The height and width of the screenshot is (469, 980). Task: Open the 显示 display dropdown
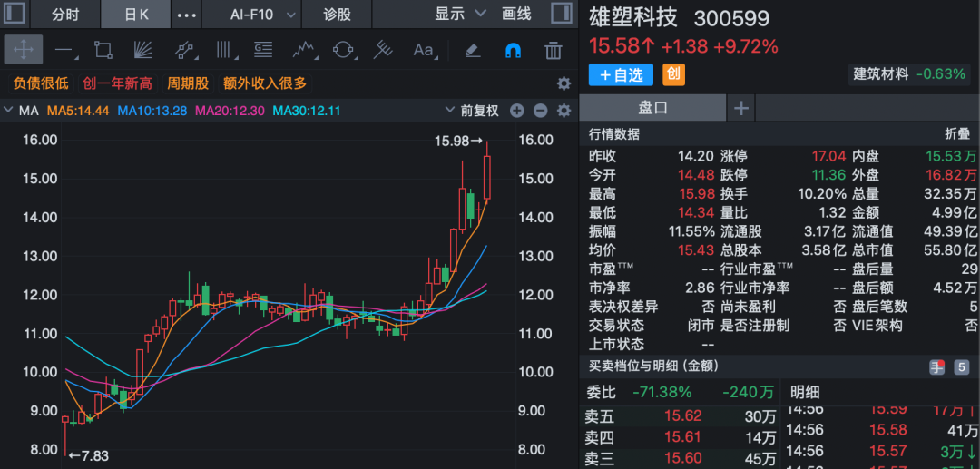coord(459,14)
